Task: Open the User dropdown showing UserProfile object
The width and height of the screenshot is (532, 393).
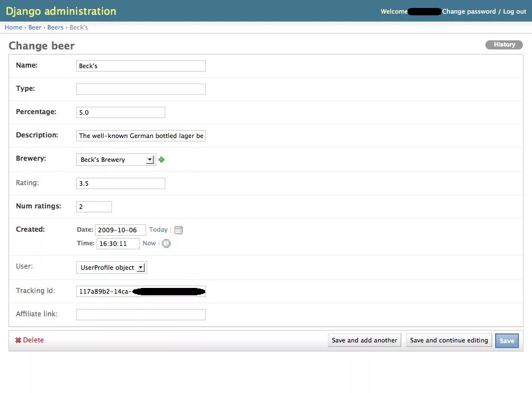Action: pyautogui.click(x=111, y=267)
